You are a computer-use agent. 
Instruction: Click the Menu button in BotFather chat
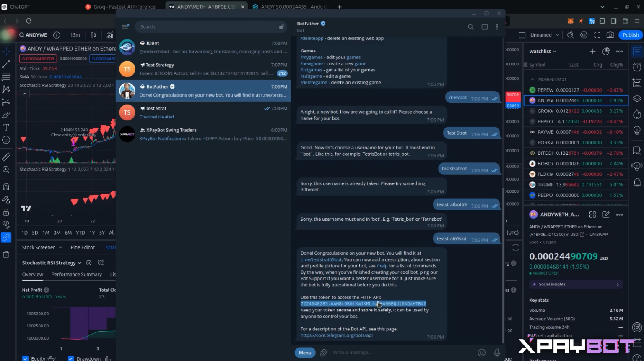[x=305, y=353]
